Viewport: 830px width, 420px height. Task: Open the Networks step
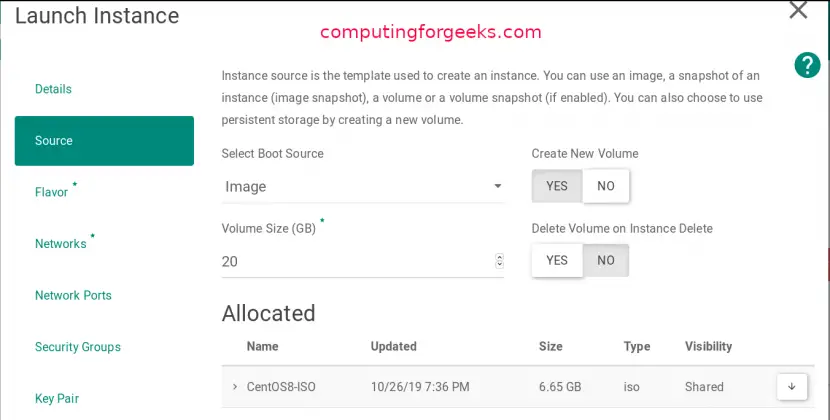(61, 244)
